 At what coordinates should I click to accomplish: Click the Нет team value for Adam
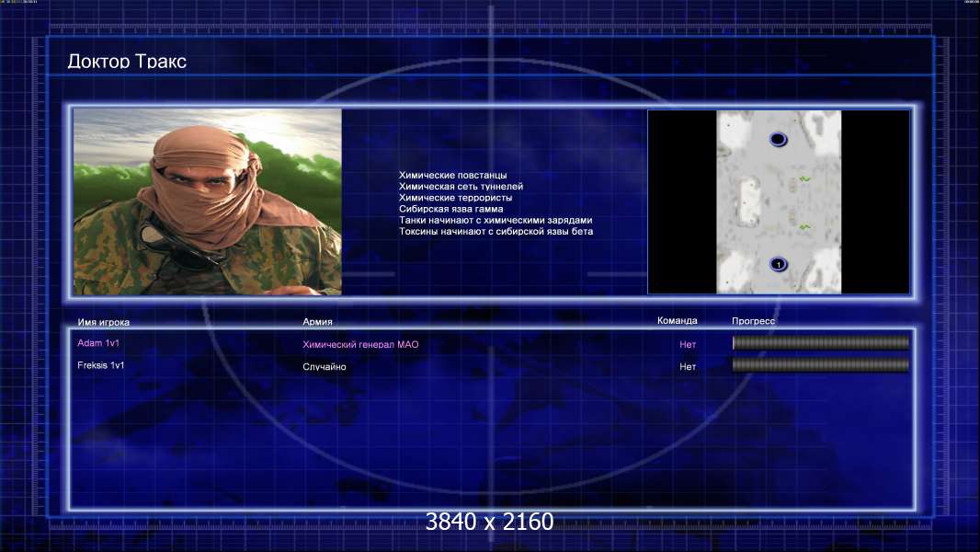(688, 344)
